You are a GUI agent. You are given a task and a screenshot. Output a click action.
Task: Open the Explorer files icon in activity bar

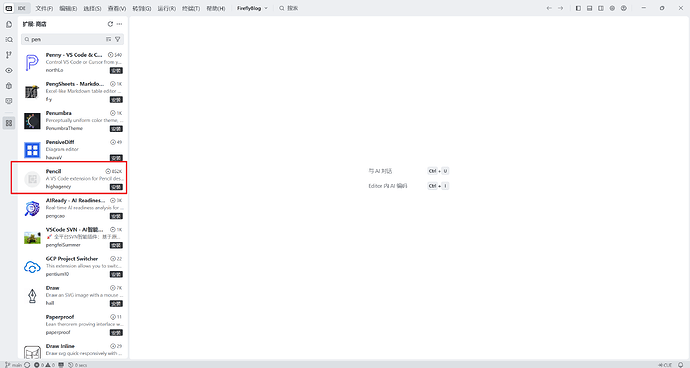click(9, 25)
